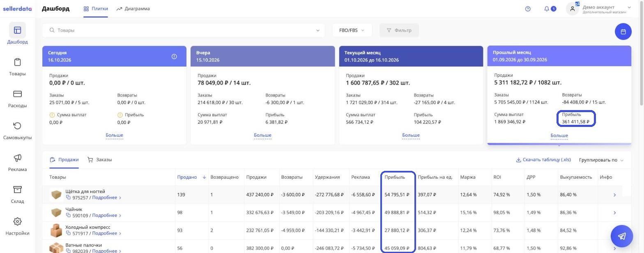
Task: Open the Товары search dropdown
Action: [184, 30]
